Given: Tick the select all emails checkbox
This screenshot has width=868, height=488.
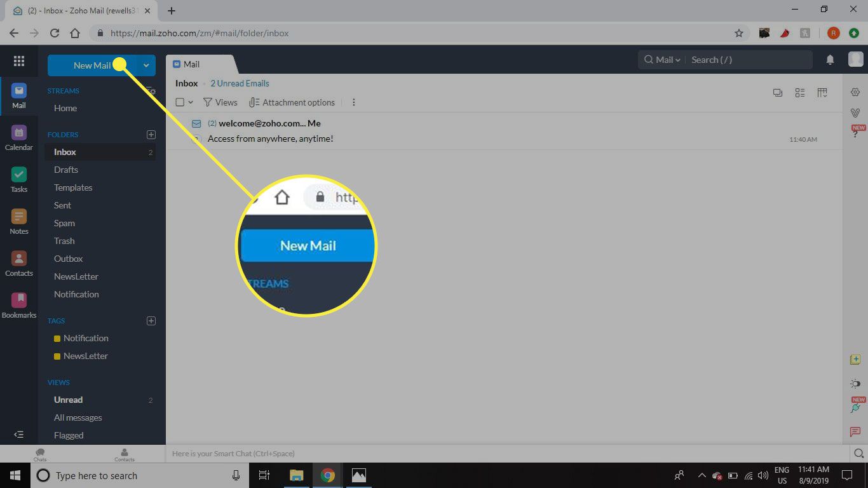Looking at the screenshot, I should pos(180,102).
